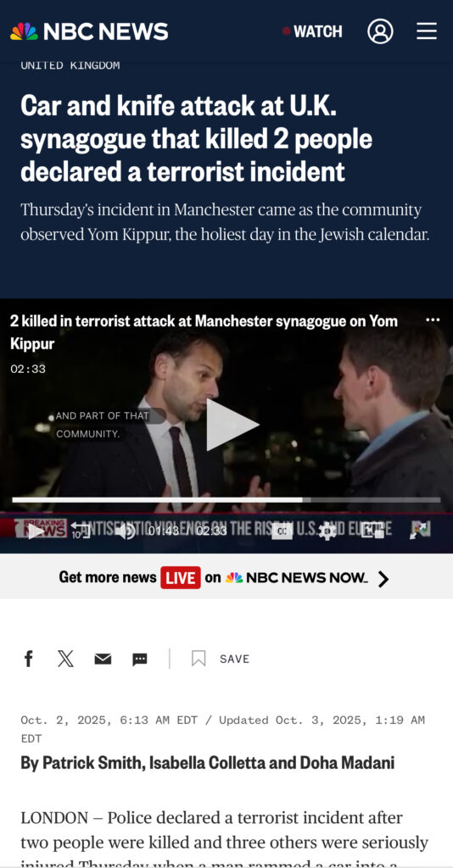Mute the video volume speaker icon

[126, 531]
